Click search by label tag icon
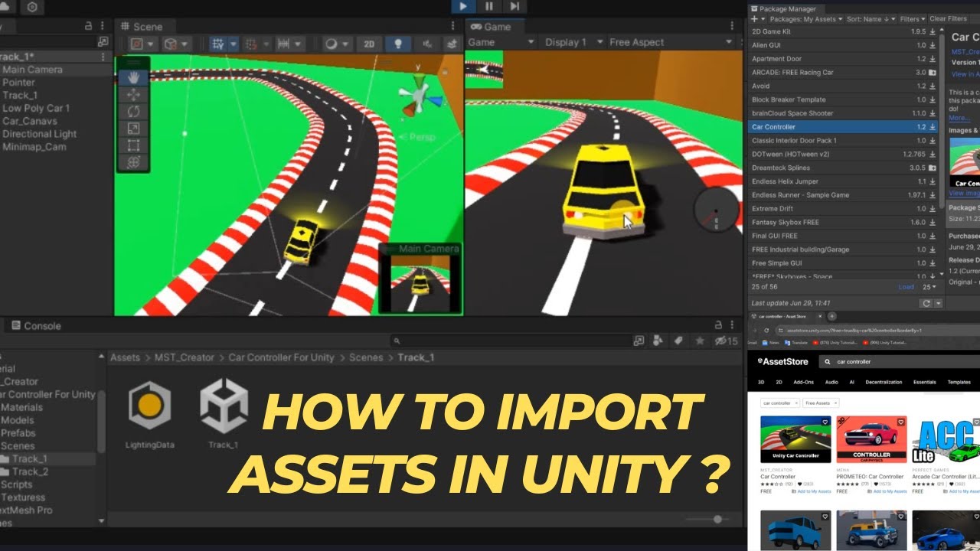 coord(678,341)
